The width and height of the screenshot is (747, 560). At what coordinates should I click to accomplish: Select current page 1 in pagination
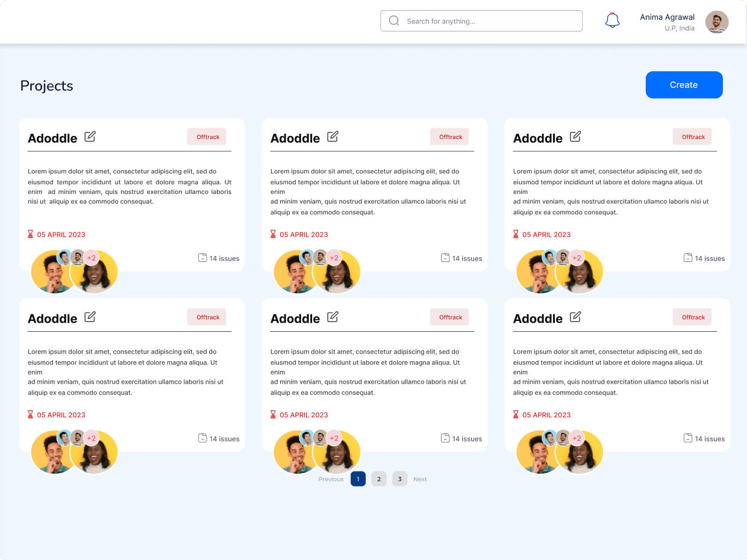pos(358,479)
